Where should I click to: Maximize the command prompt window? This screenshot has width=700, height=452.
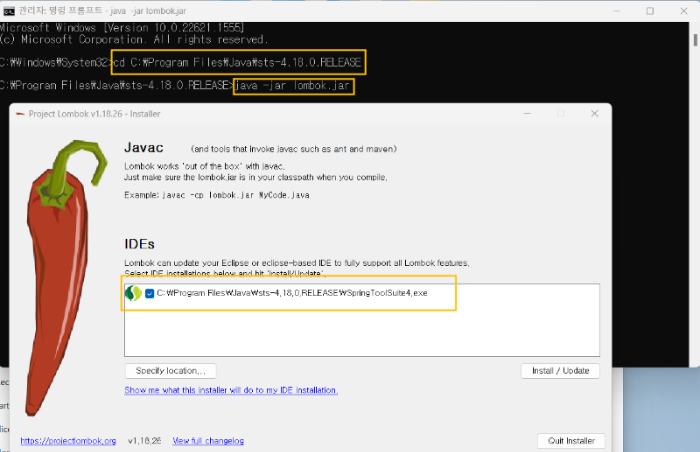tap(650, 11)
